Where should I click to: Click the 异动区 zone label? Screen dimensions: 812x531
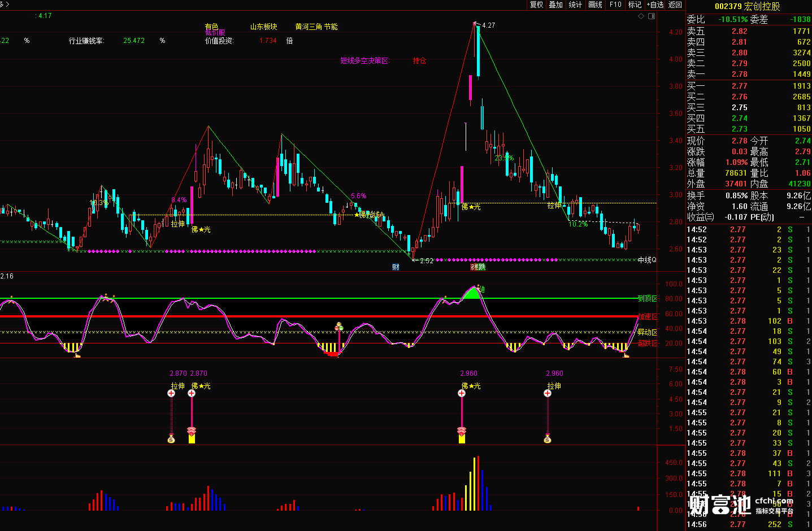point(647,332)
